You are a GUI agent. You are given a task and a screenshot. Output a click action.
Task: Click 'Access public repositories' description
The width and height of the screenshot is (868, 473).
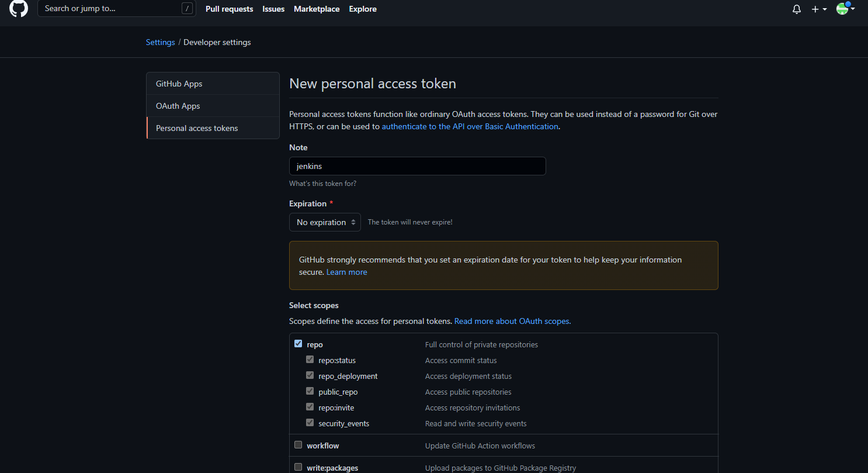coord(468,392)
